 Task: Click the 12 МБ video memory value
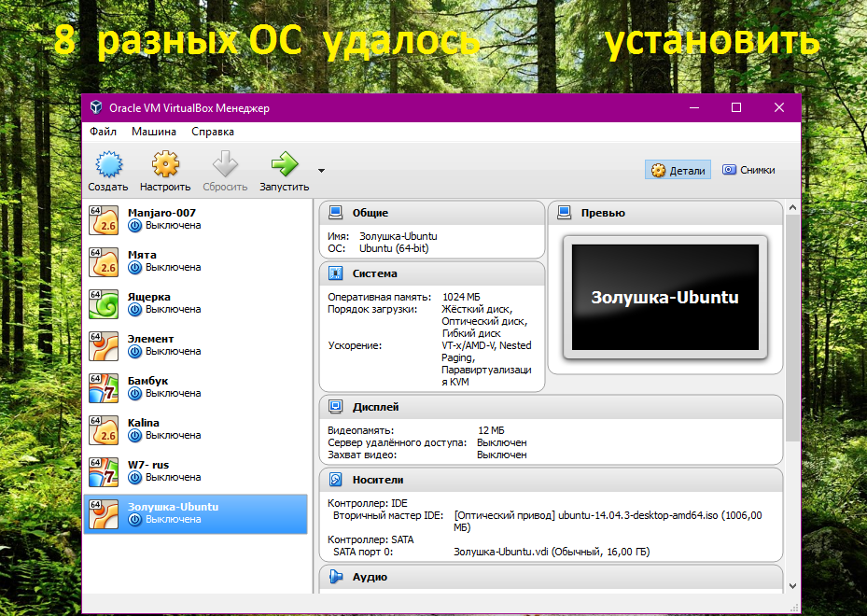click(x=491, y=430)
